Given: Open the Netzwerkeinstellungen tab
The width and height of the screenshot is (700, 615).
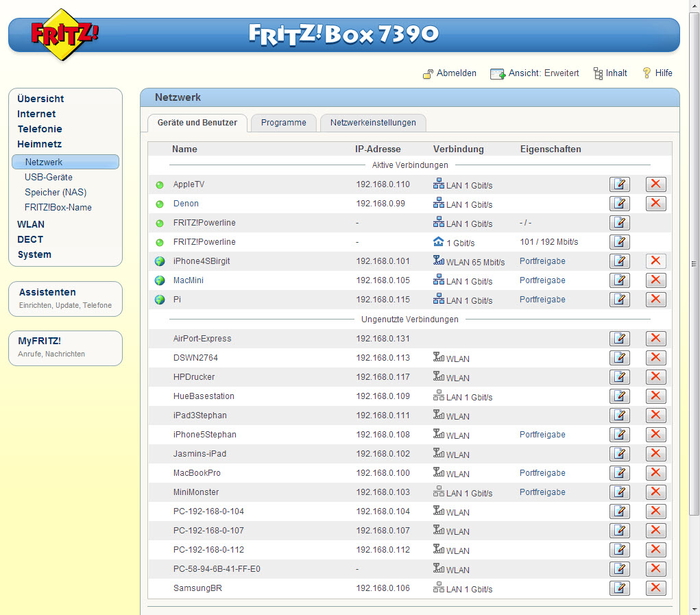Looking at the screenshot, I should (373, 123).
